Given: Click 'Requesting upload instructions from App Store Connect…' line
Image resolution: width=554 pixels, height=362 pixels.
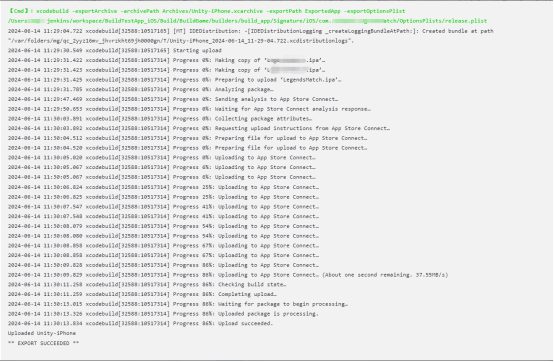Looking at the screenshot, I should pyautogui.click(x=199, y=129).
